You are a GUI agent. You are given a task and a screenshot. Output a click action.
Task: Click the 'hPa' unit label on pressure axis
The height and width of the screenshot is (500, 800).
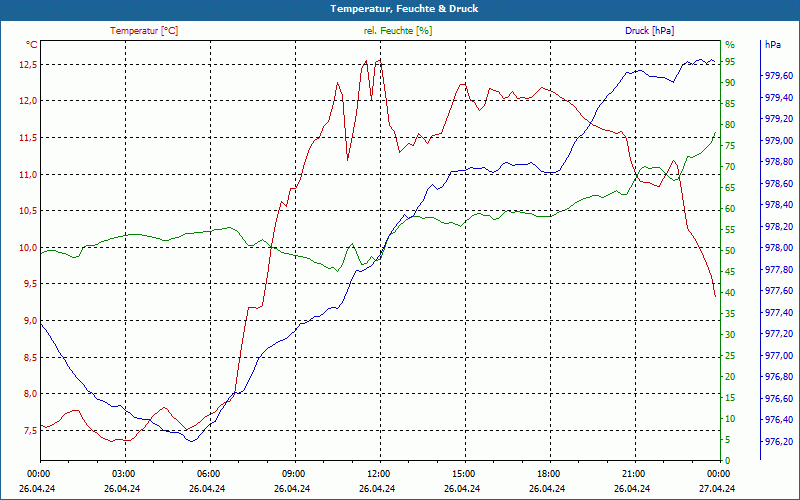click(x=772, y=44)
